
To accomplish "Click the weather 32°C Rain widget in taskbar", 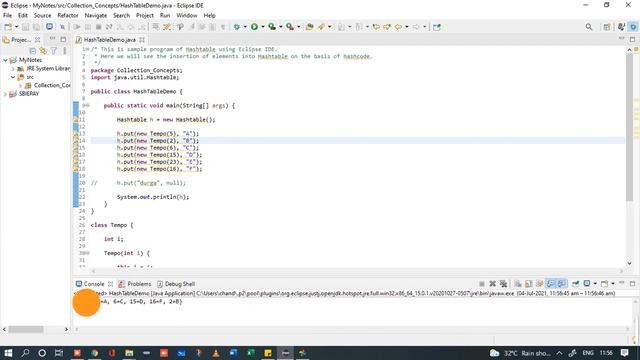I will coord(520,353).
